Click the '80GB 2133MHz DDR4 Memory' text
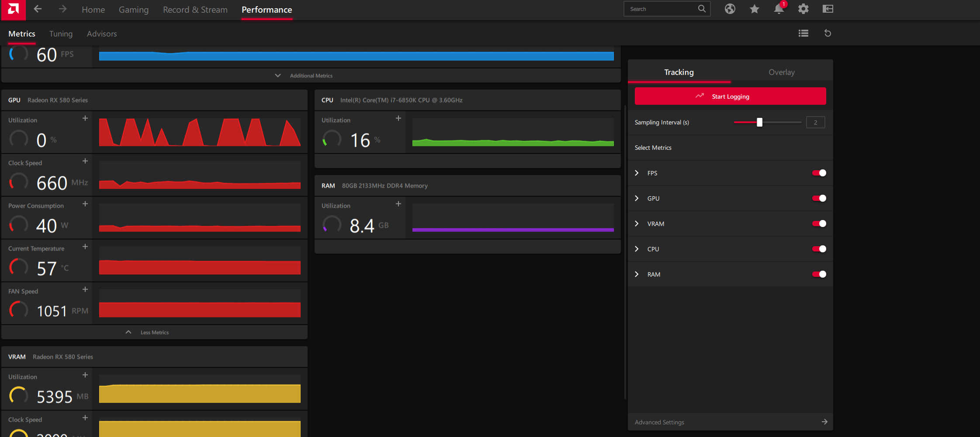 coord(384,186)
